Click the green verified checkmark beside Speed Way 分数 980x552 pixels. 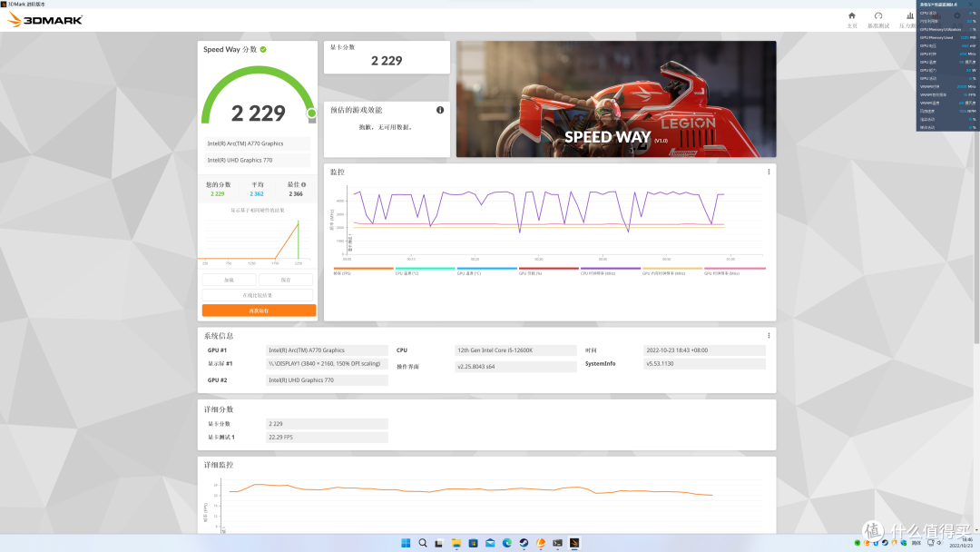(263, 49)
